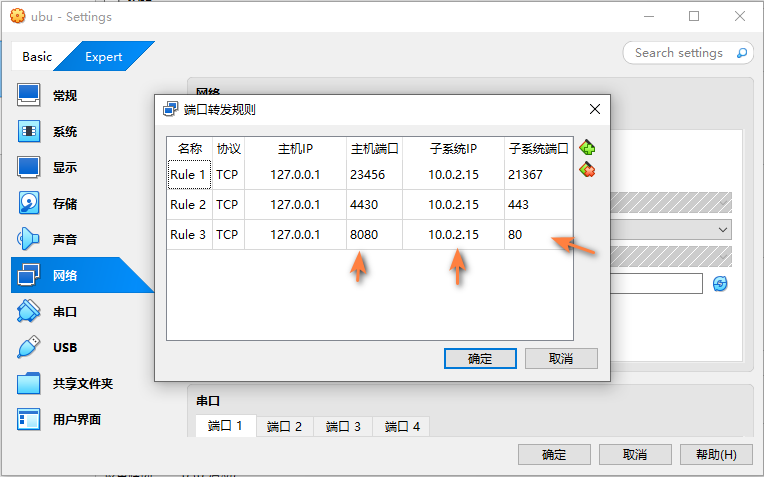Select the 端口 4 serial port tab

pyautogui.click(x=402, y=427)
